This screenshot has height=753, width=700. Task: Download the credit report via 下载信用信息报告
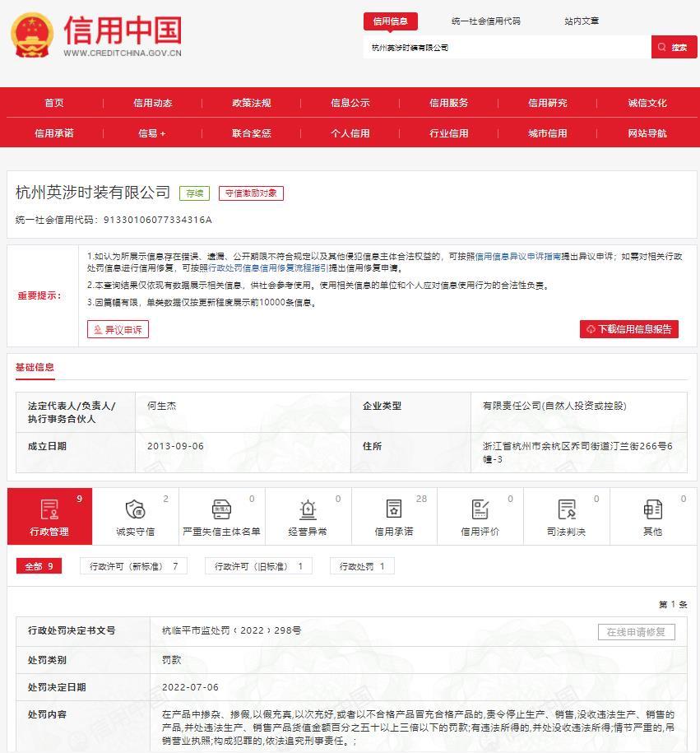pyautogui.click(x=629, y=329)
